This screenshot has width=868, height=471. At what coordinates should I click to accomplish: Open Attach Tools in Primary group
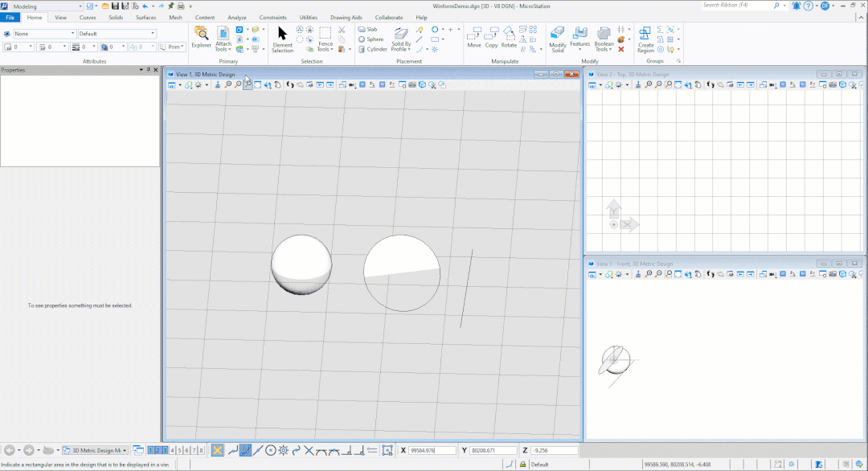[x=223, y=39]
